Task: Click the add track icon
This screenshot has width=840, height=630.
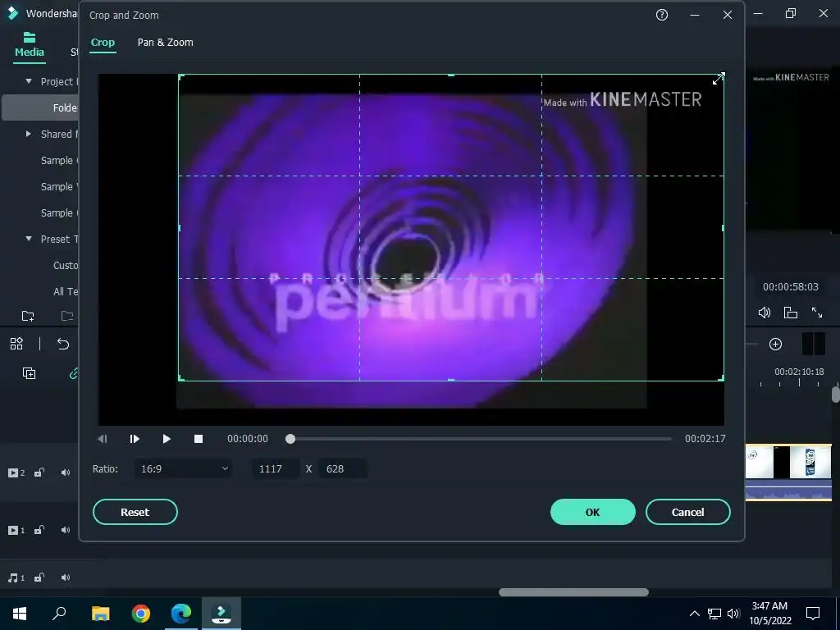Action: [x=29, y=373]
